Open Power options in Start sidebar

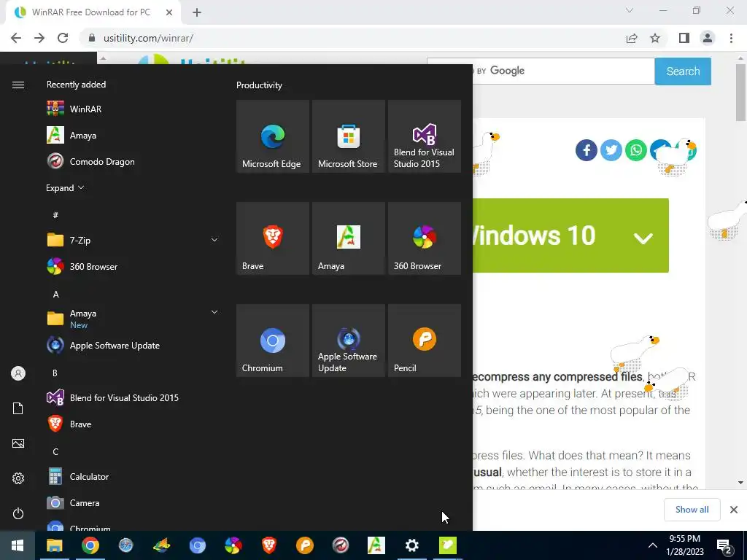click(18, 513)
